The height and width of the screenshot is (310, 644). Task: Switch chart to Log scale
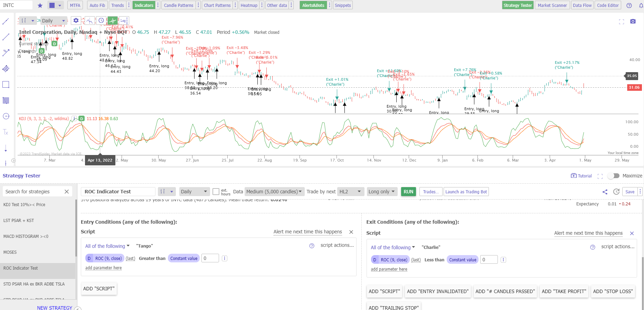click(123, 21)
